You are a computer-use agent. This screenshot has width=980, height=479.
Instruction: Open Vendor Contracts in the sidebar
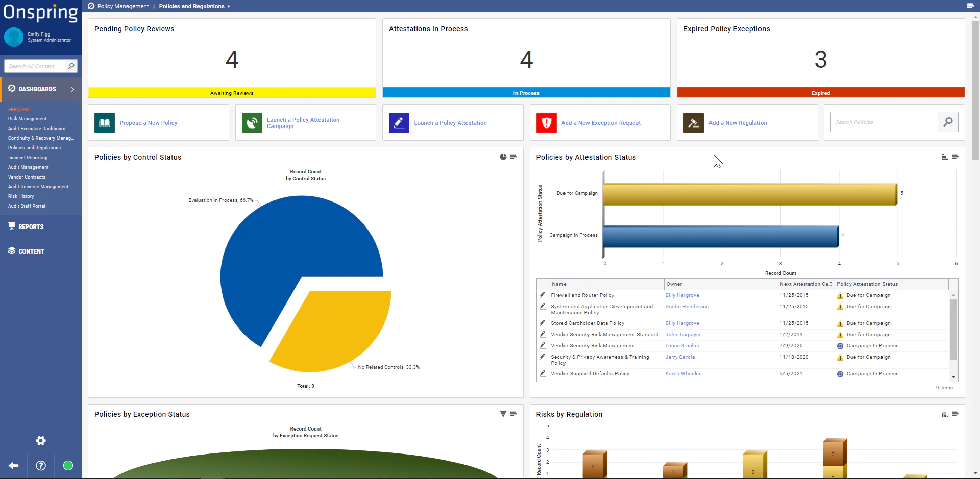coord(27,177)
